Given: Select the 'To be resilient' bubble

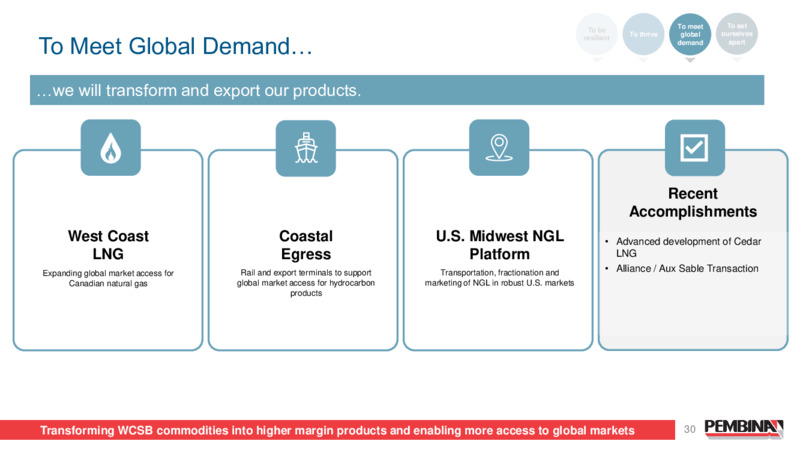Looking at the screenshot, I should coord(596,34).
